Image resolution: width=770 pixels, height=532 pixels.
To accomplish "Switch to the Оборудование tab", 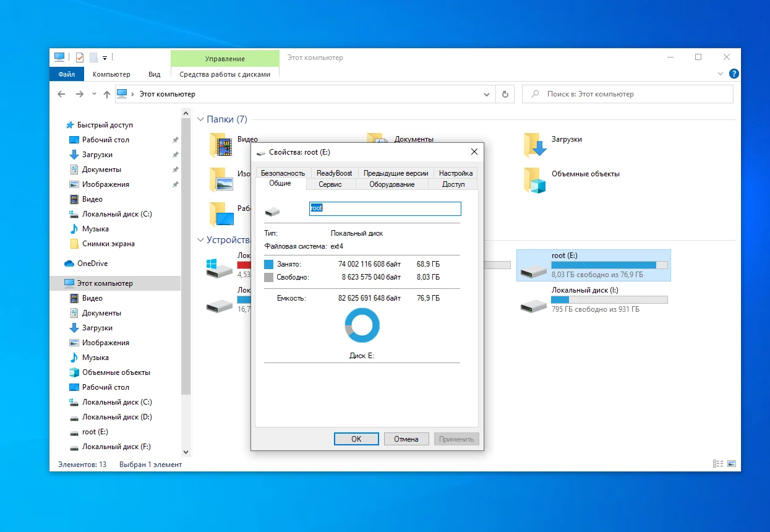I will [391, 184].
